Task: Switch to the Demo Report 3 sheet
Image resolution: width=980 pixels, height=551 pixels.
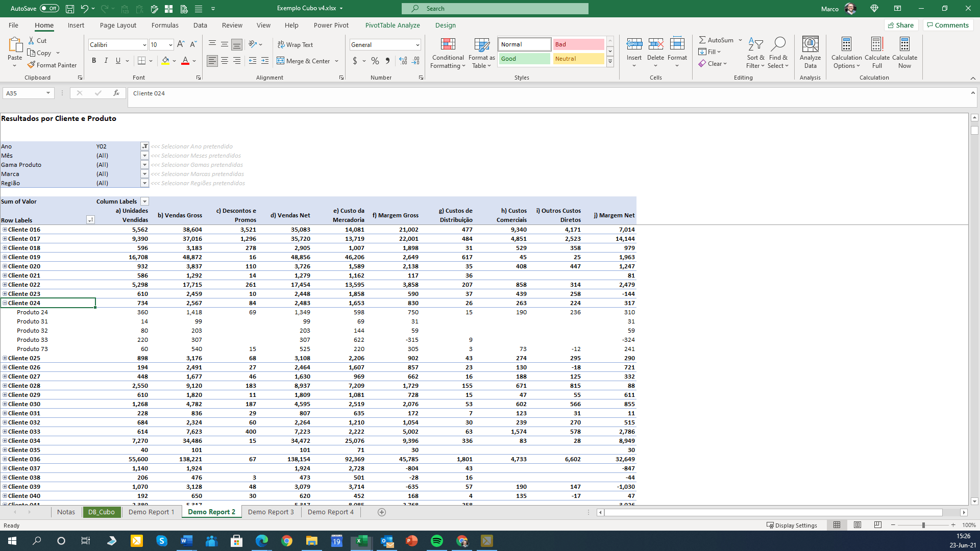Action: click(271, 512)
